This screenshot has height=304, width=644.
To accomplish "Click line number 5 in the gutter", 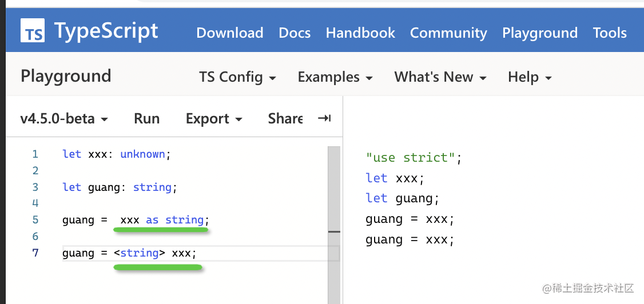I will click(x=35, y=220).
